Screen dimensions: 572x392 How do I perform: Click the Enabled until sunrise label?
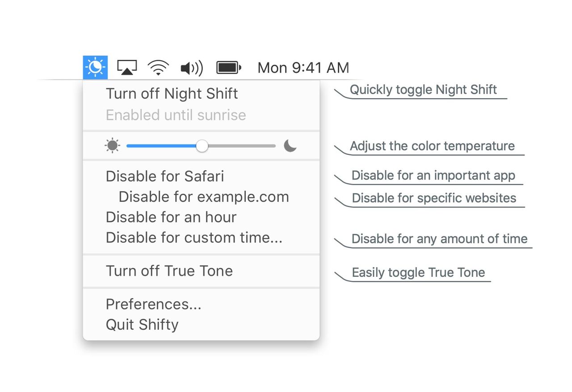[176, 115]
